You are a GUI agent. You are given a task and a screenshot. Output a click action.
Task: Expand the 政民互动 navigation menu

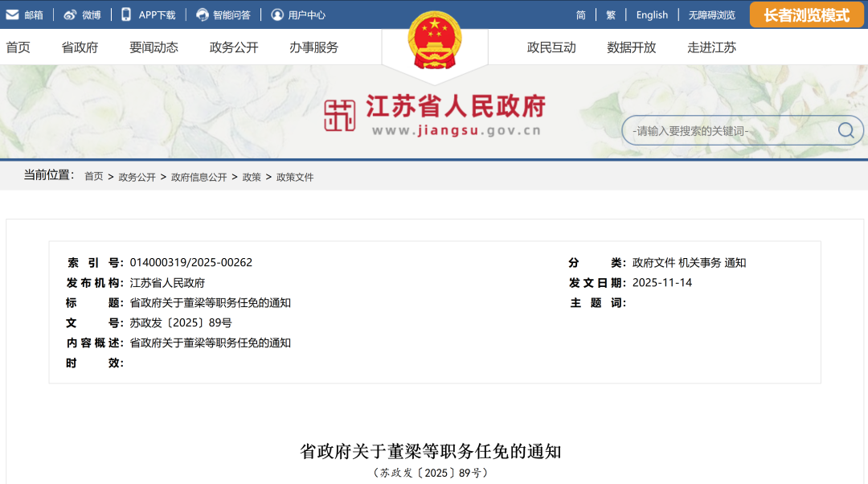pyautogui.click(x=551, y=47)
